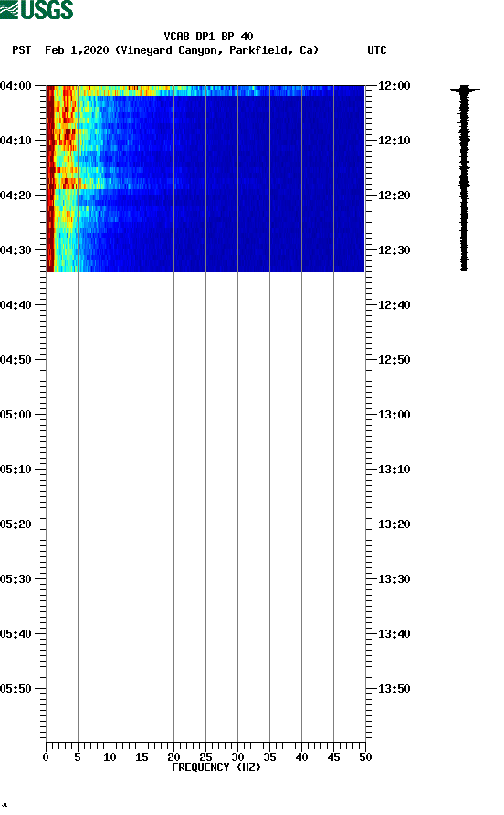The height and width of the screenshot is (815, 504).
Task: Click the 13:20 UTC time label
Action: point(394,524)
